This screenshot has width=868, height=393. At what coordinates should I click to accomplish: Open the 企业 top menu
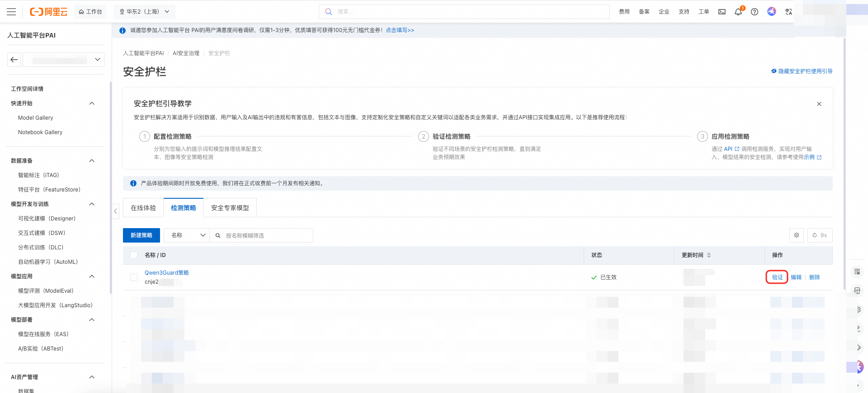click(x=664, y=12)
